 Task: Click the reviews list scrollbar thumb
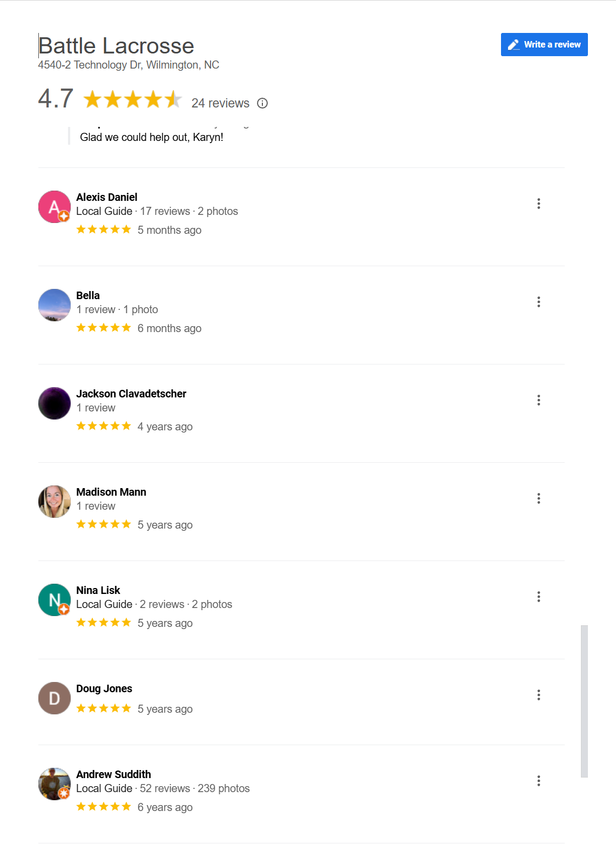click(584, 701)
